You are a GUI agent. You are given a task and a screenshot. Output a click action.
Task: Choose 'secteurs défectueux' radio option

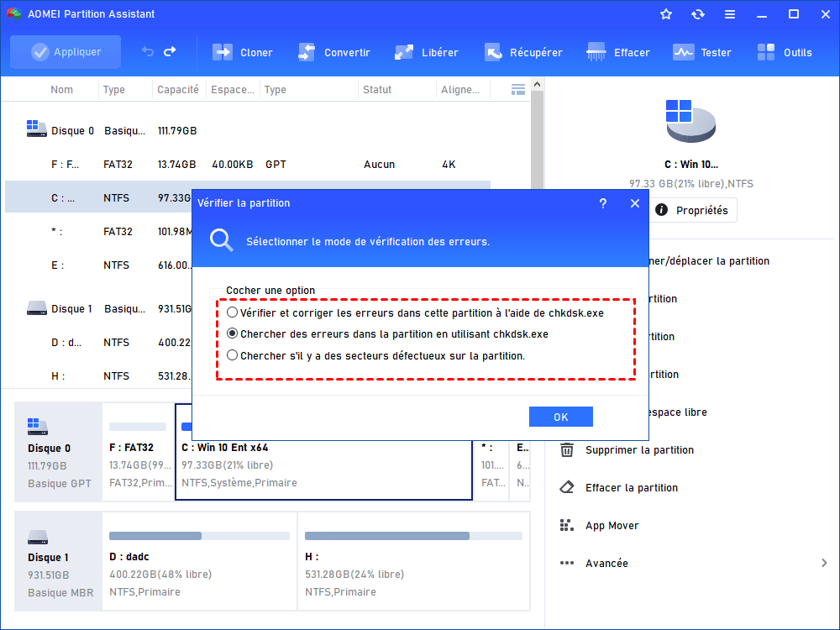(233, 355)
